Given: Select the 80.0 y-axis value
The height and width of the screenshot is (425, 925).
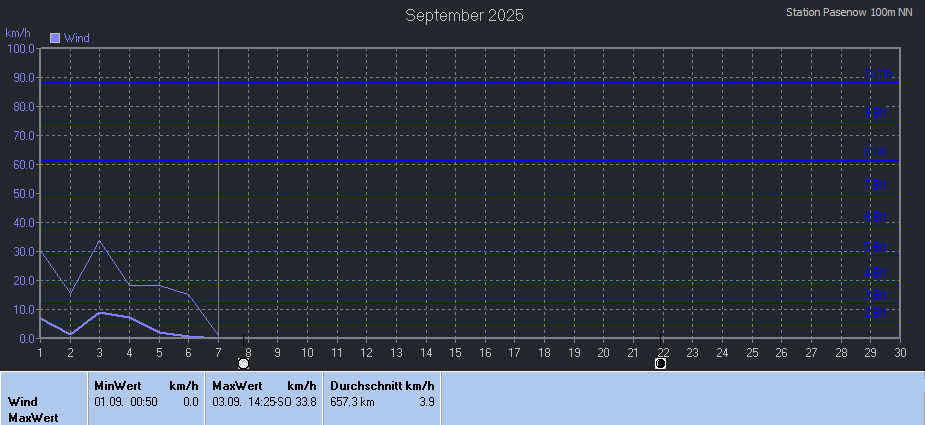Looking at the screenshot, I should (x=23, y=106).
